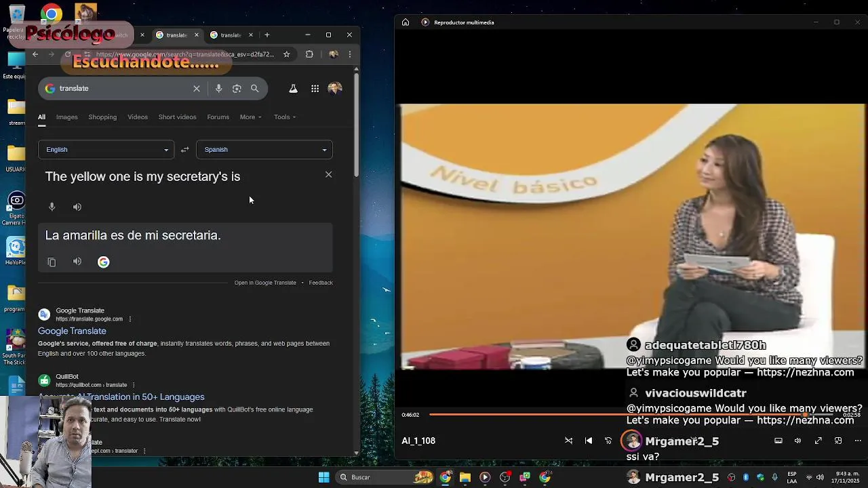Open media player home icon
This screenshot has width=868, height=488.
pos(406,22)
